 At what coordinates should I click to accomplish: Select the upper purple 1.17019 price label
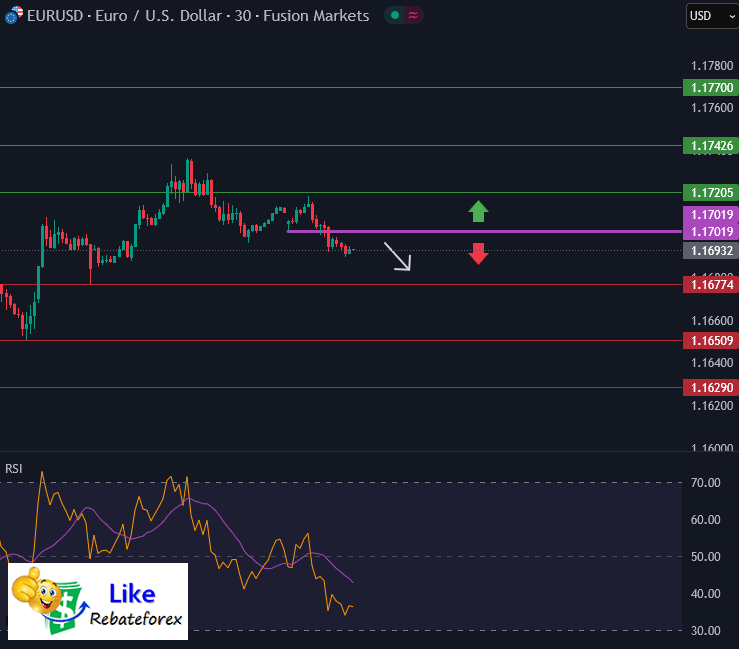(x=711, y=214)
